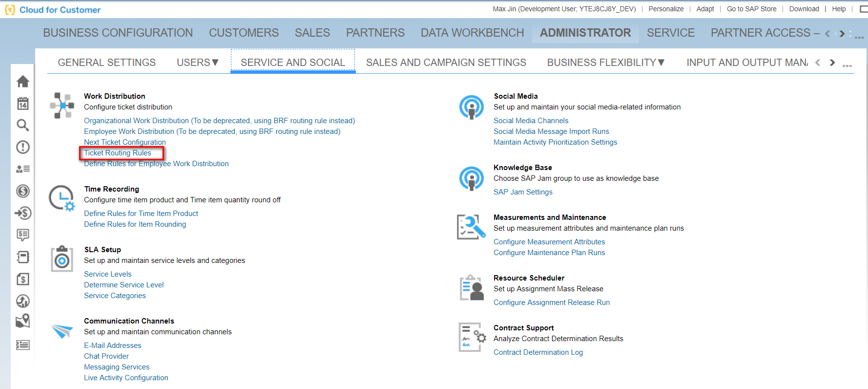This screenshot has height=389, width=868.
Task: Click the Work Distribution network icon
Action: pos(62,106)
